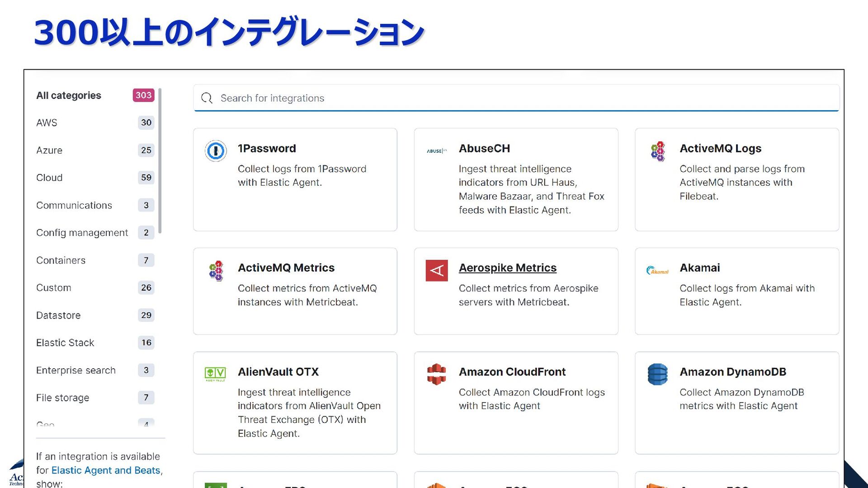
Task: Click the 59 count badge beside Cloud
Action: [x=146, y=178]
